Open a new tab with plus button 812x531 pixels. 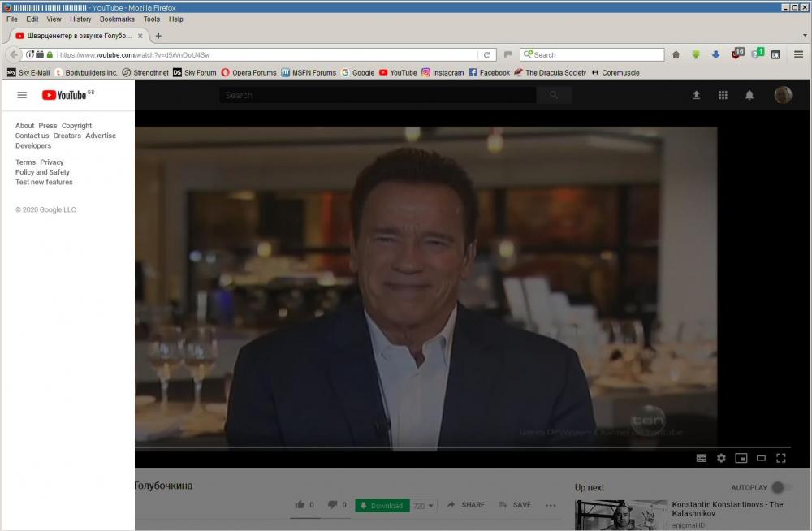[158, 36]
